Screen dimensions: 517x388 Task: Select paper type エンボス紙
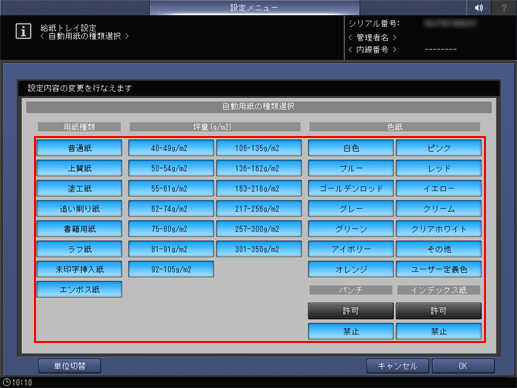pyautogui.click(x=79, y=289)
